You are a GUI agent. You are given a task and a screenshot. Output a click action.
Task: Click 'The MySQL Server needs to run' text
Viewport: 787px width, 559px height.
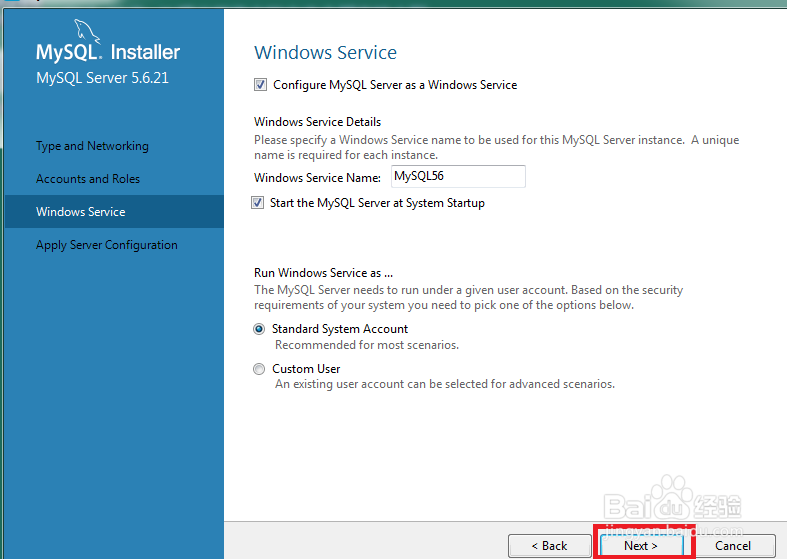pyautogui.click(x=468, y=298)
